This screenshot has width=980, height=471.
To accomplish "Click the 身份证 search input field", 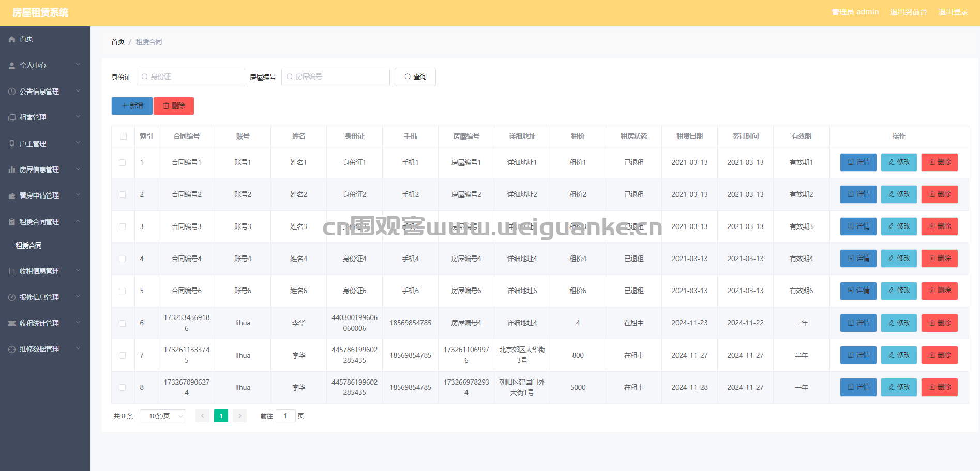I will coord(191,77).
